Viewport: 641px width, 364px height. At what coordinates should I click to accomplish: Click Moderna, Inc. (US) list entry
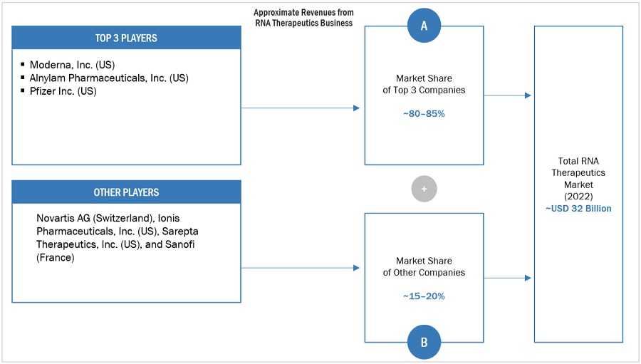click(x=72, y=65)
